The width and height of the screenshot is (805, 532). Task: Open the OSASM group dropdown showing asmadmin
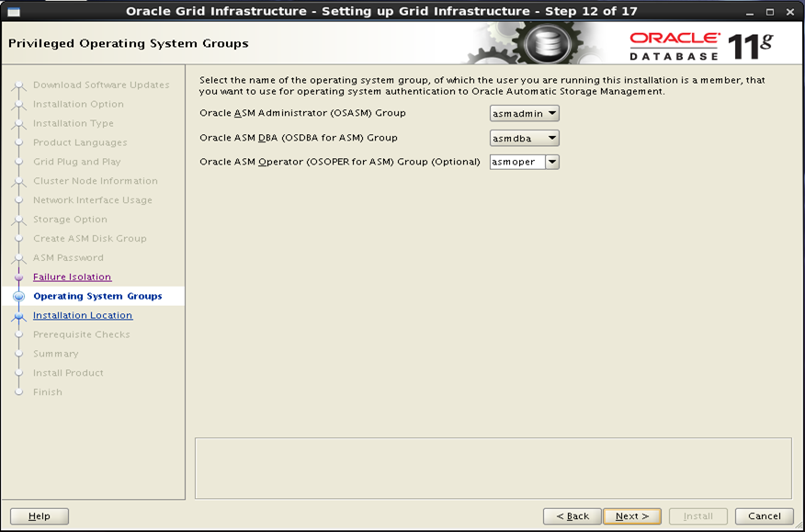tap(524, 114)
